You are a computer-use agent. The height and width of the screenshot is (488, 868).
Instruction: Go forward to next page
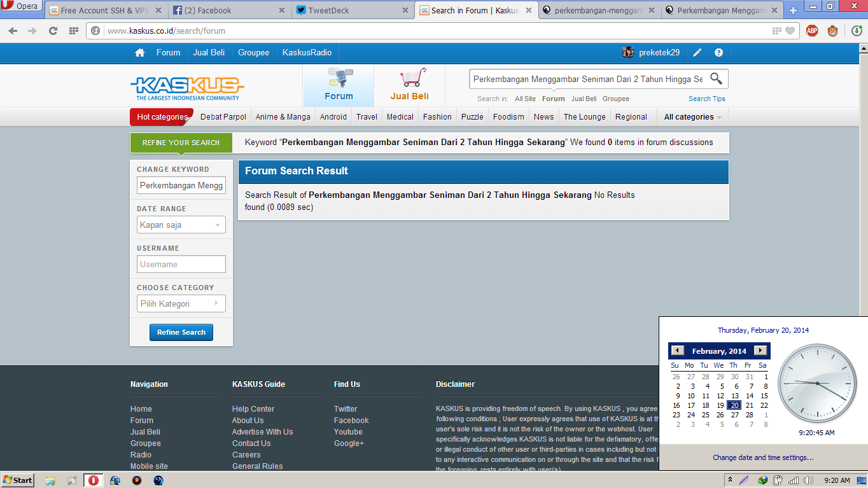tap(32, 31)
